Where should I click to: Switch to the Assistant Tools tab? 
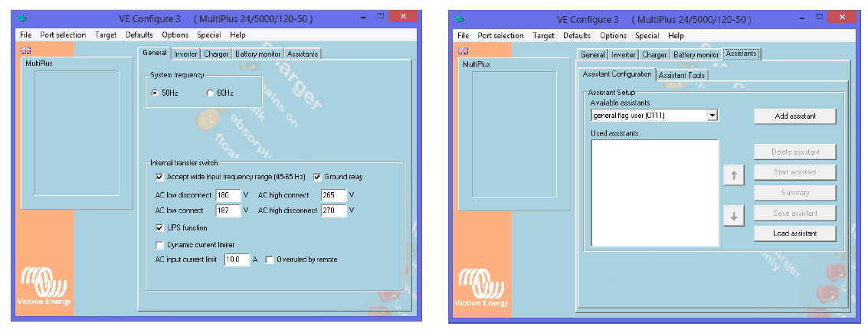(x=682, y=75)
